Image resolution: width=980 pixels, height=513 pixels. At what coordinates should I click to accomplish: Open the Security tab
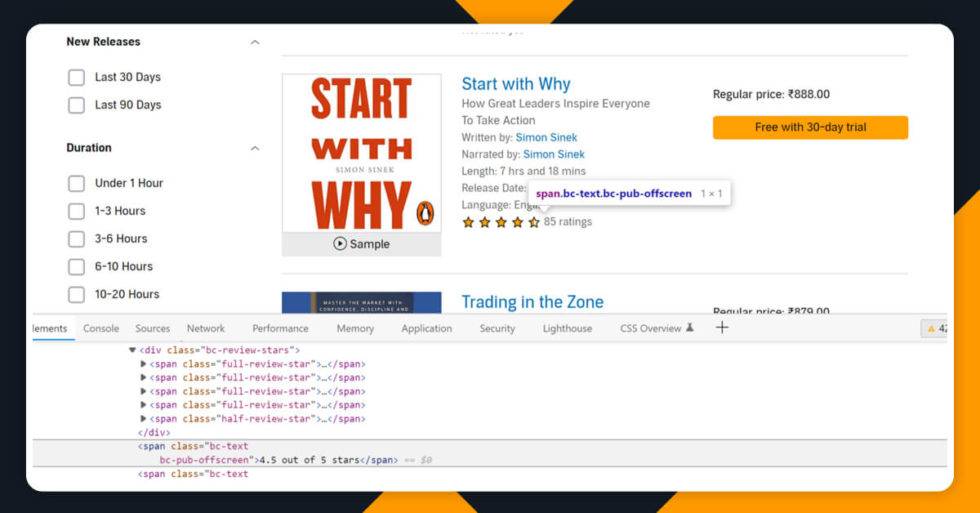(497, 329)
